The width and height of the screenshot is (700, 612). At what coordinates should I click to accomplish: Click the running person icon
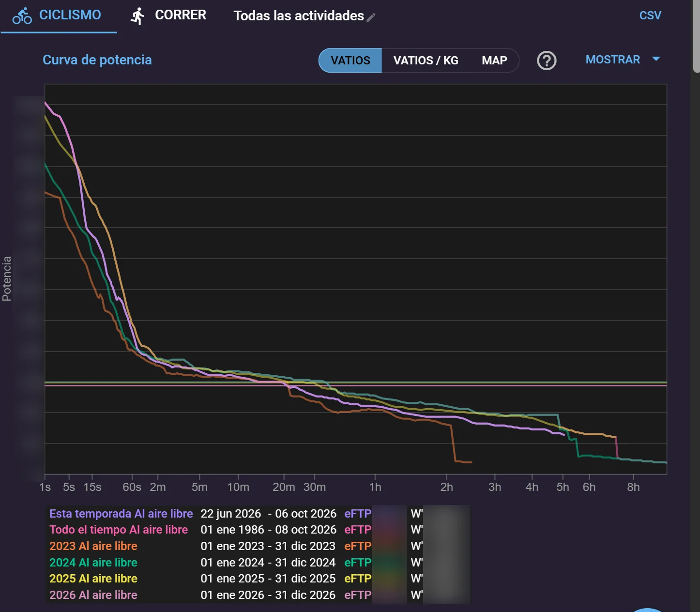pyautogui.click(x=138, y=16)
